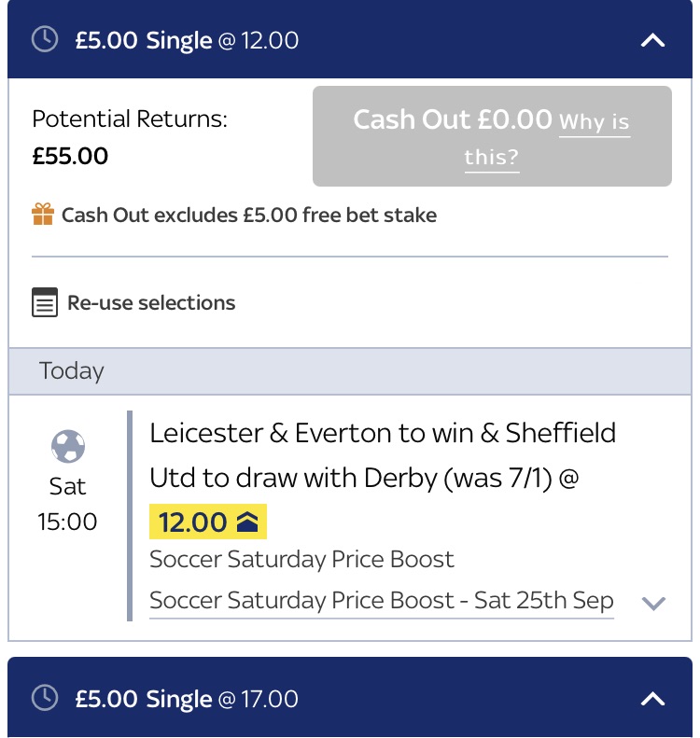The image size is (700, 738).
Task: Click the Re-use selections list icon
Action: pyautogui.click(x=45, y=302)
